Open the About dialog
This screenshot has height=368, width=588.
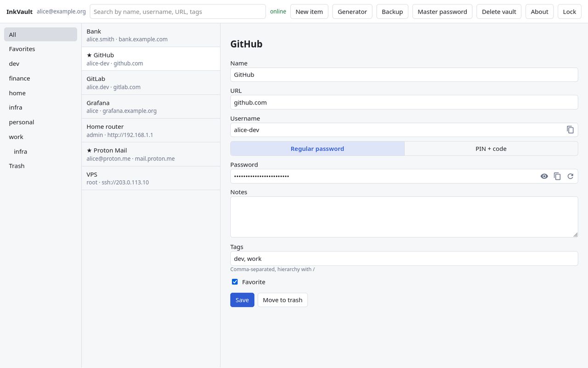539,11
